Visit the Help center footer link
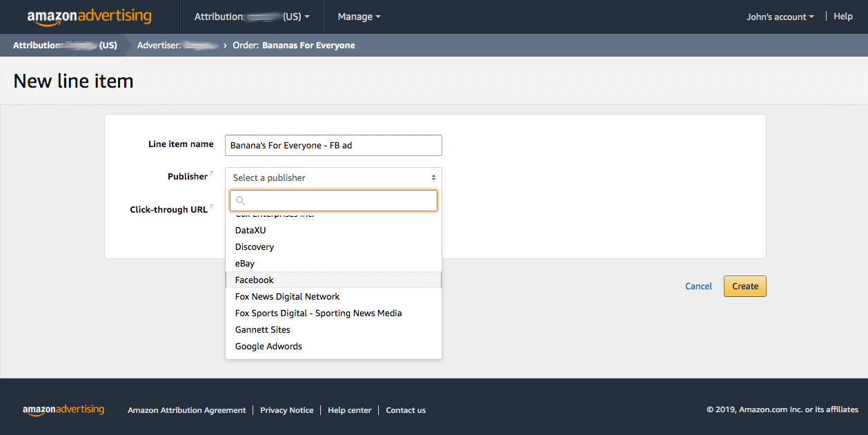Viewport: 868px width, 435px height. [350, 410]
